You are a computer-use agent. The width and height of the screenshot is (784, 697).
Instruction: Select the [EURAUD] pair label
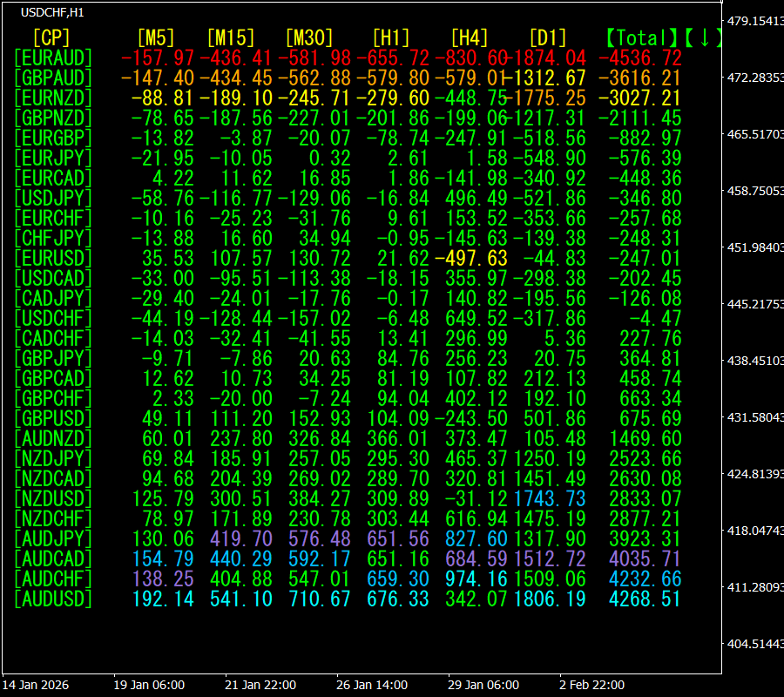pyautogui.click(x=53, y=58)
